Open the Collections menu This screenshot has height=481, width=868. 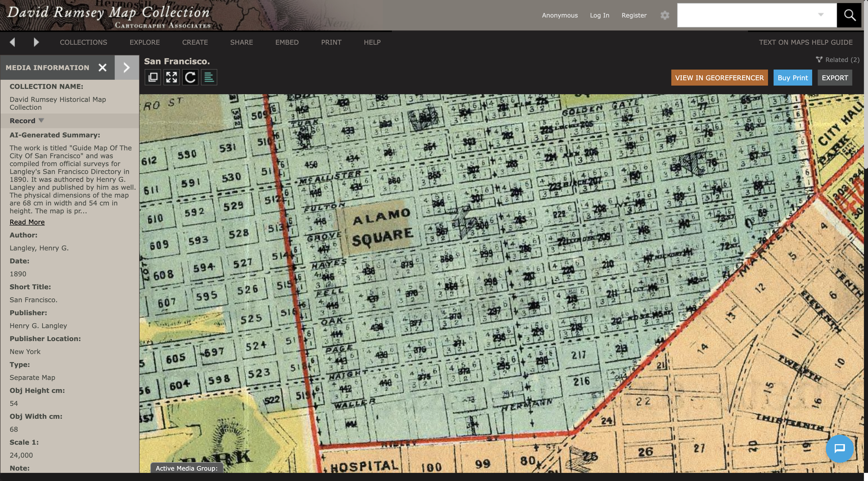click(83, 42)
